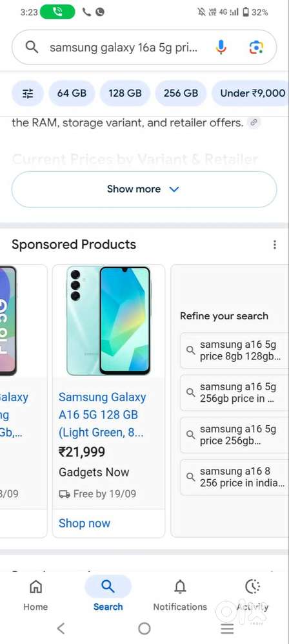Image resolution: width=289 pixels, height=644 pixels.
Task: Open Samsung Galaxy A16 5G 128 GB title
Action: (102, 415)
